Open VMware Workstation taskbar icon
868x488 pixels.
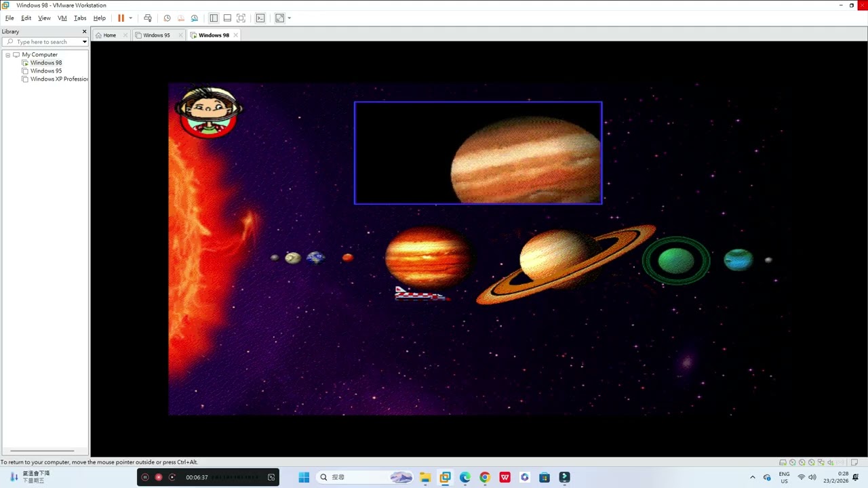445,477
